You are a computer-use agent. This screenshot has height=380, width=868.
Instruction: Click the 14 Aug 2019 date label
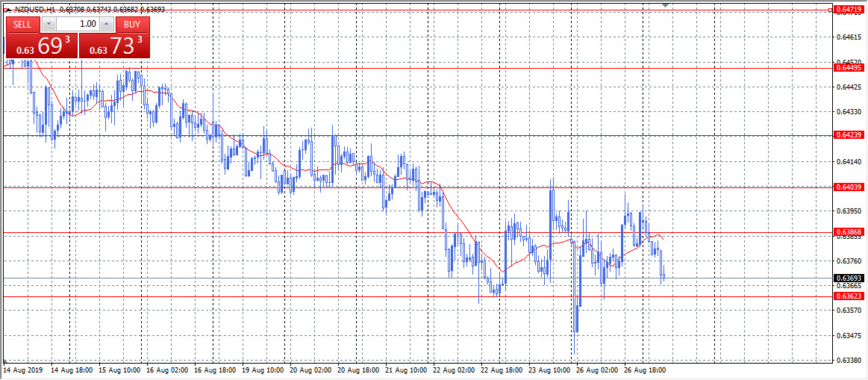point(23,370)
